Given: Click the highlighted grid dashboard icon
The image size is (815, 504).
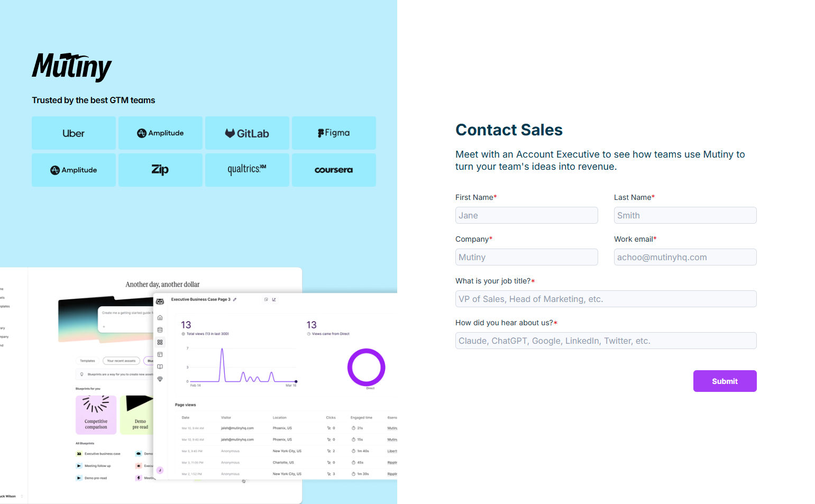Looking at the screenshot, I should [x=160, y=342].
